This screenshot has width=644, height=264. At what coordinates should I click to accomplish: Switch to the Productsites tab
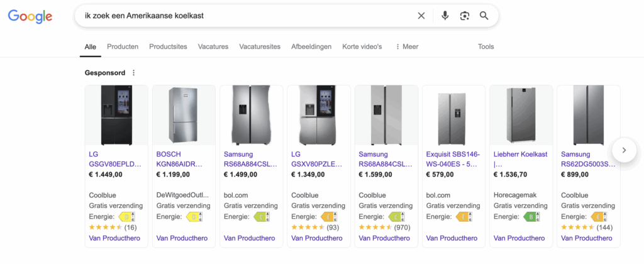click(168, 47)
